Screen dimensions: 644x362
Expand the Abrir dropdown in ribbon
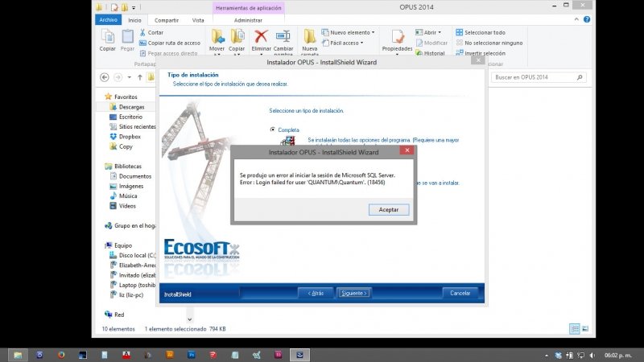tap(431, 33)
